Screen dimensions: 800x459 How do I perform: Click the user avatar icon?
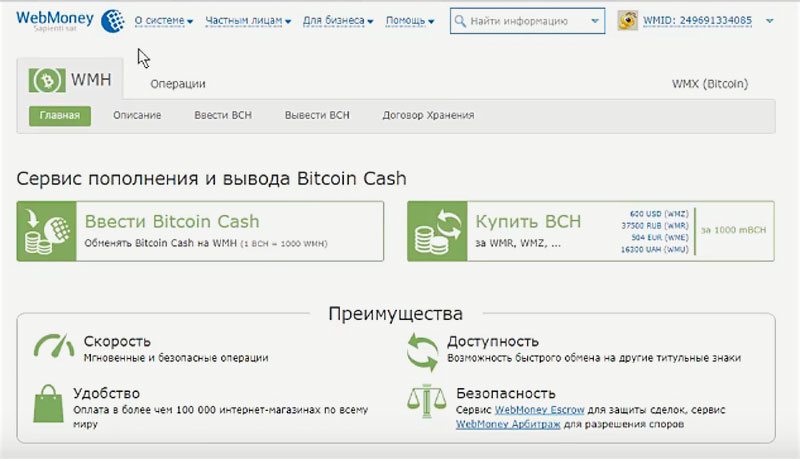point(628,21)
